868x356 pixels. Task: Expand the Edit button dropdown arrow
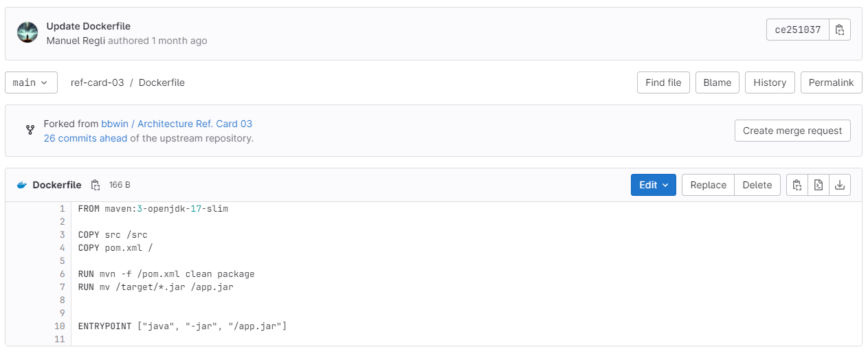tap(665, 185)
